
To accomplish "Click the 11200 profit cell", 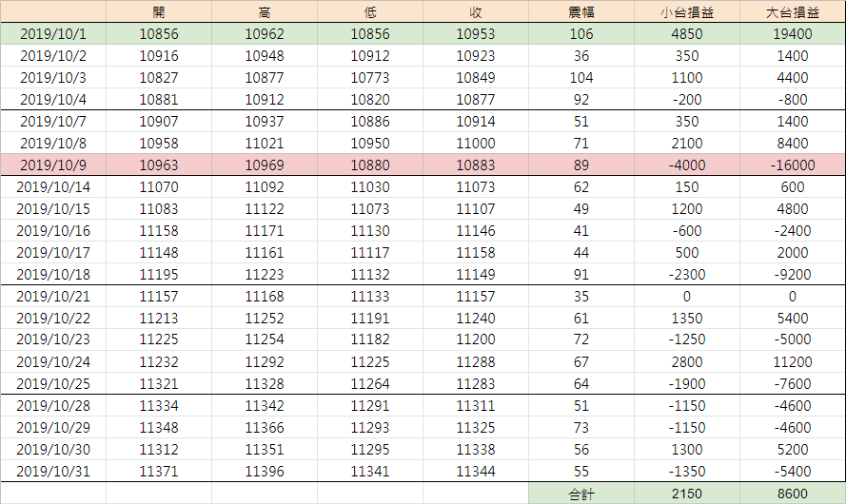I will pos(793,361).
